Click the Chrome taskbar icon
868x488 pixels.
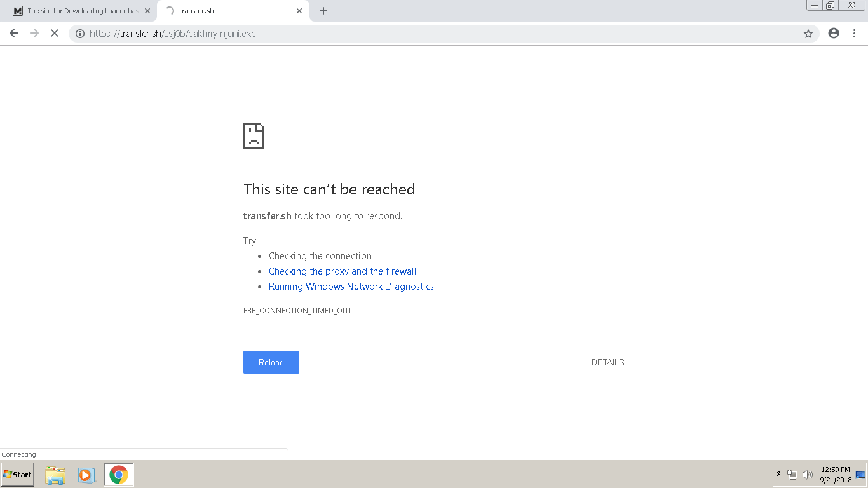pyautogui.click(x=119, y=475)
